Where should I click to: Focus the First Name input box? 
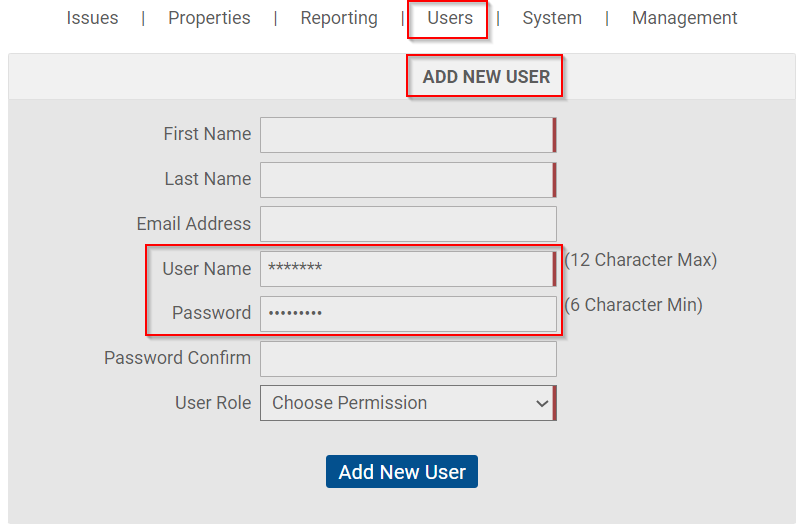(408, 135)
